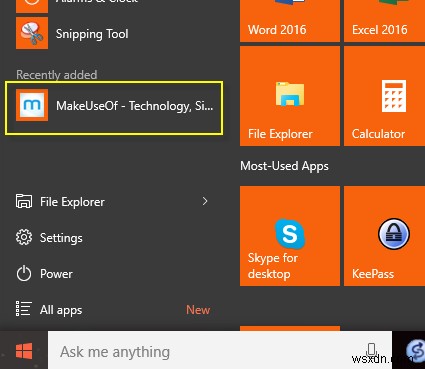425x369 pixels.
Task: Click the blue taskbar icon right of search
Action: click(x=415, y=351)
